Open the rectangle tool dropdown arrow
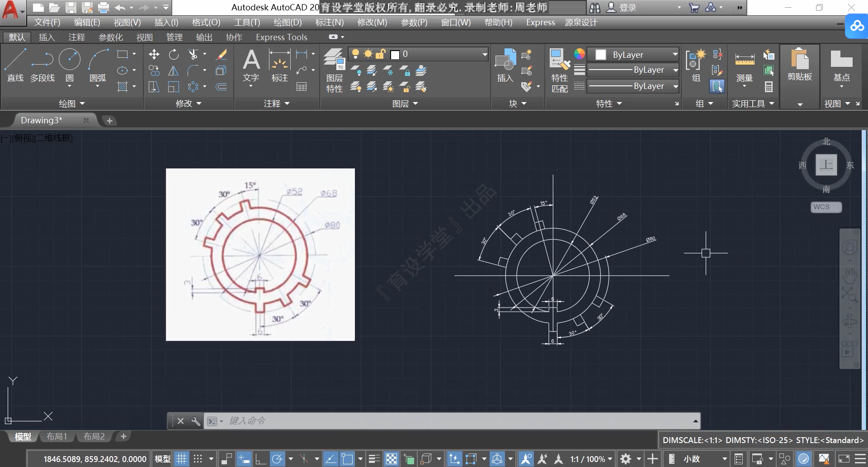The height and width of the screenshot is (467, 868). [134, 54]
